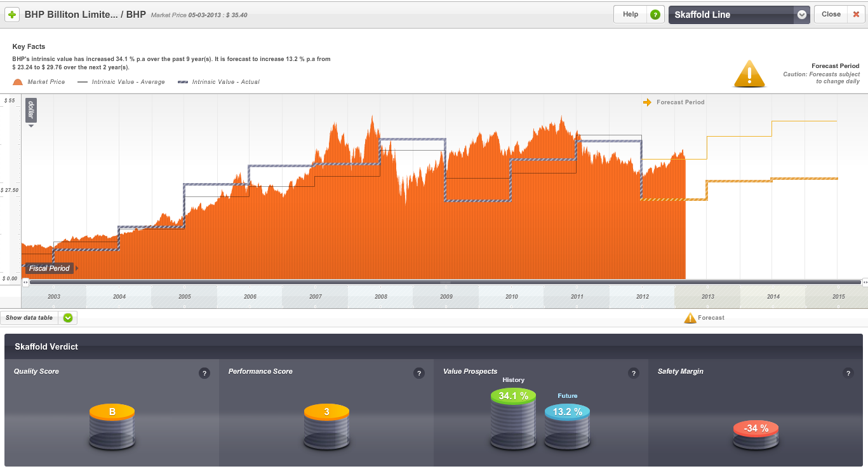Select forecast year 2015 on the timeline
The image size is (868, 471).
tap(839, 297)
